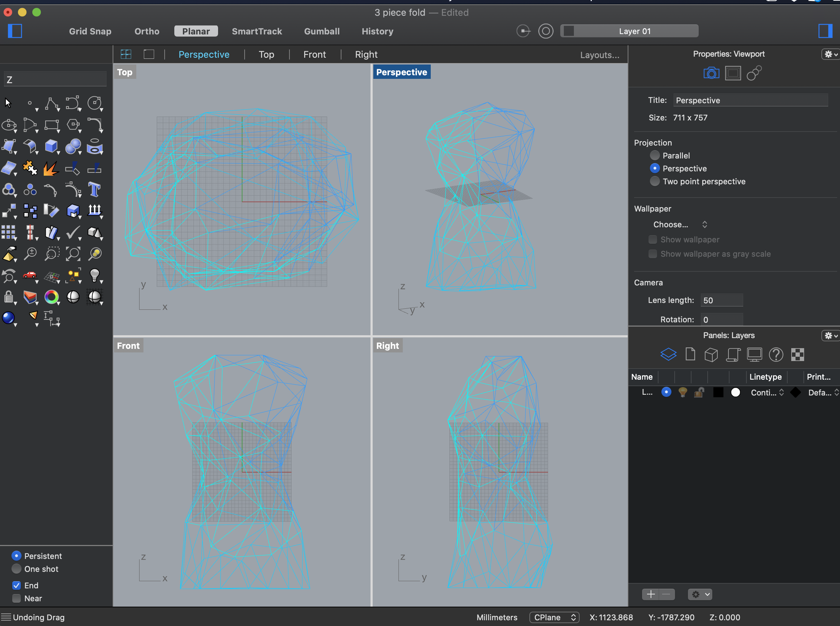Click the Zoom extents icon

coord(73,254)
